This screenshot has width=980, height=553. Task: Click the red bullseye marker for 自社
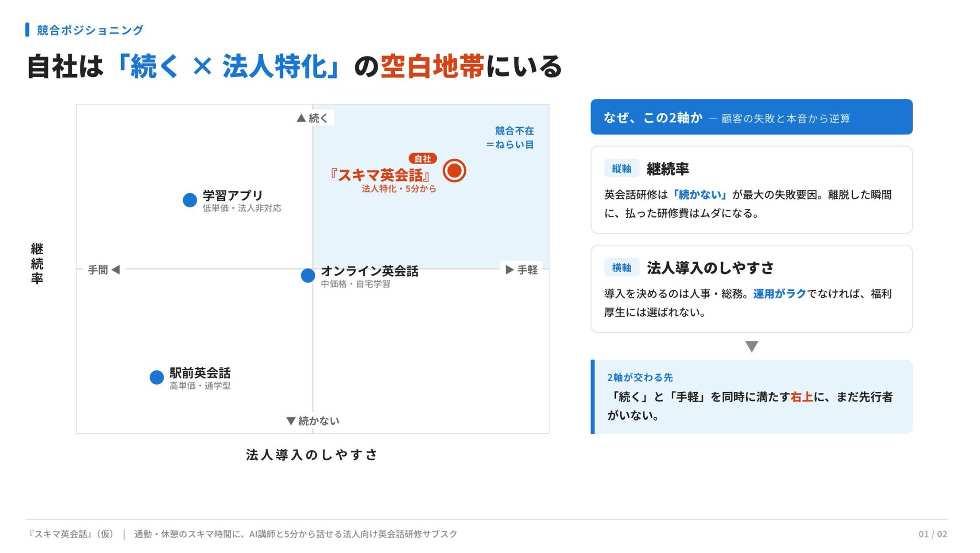[x=454, y=170]
